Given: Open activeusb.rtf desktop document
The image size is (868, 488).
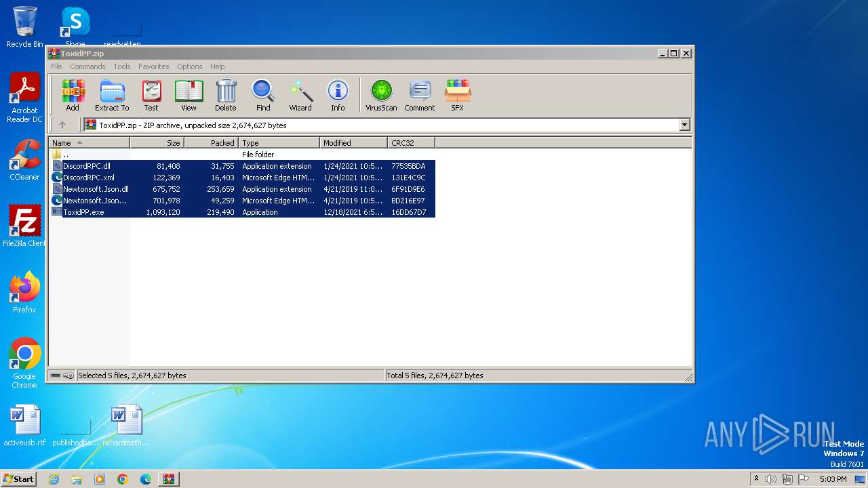Looking at the screenshot, I should pyautogui.click(x=24, y=426).
